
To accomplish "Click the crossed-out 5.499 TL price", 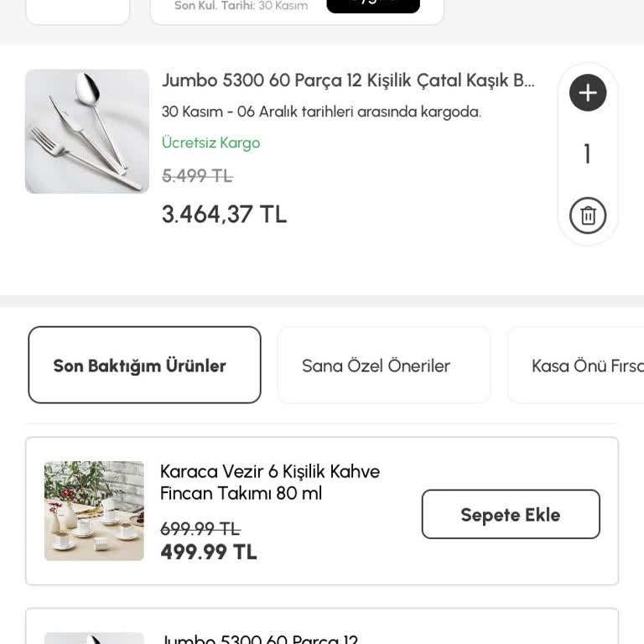I will tap(197, 176).
